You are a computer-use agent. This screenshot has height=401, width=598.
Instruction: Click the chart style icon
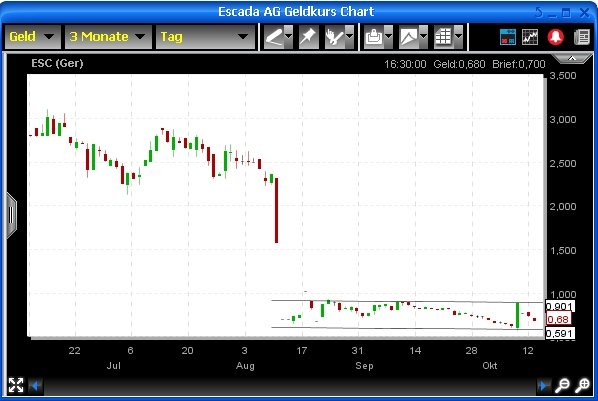tap(409, 37)
